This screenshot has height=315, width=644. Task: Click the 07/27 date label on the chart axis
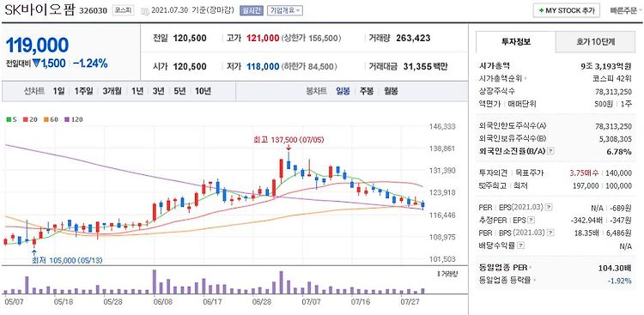tap(409, 301)
